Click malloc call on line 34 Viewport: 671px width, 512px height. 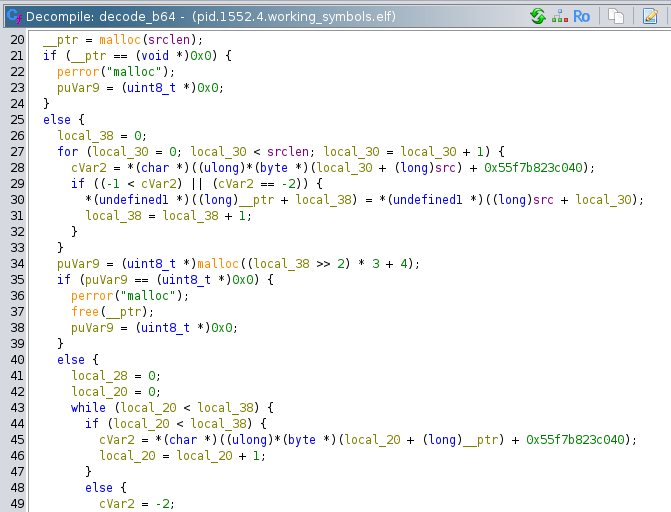click(x=217, y=264)
